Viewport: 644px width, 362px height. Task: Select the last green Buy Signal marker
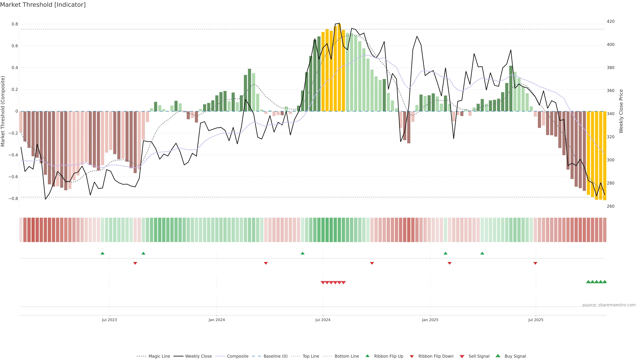(604, 282)
